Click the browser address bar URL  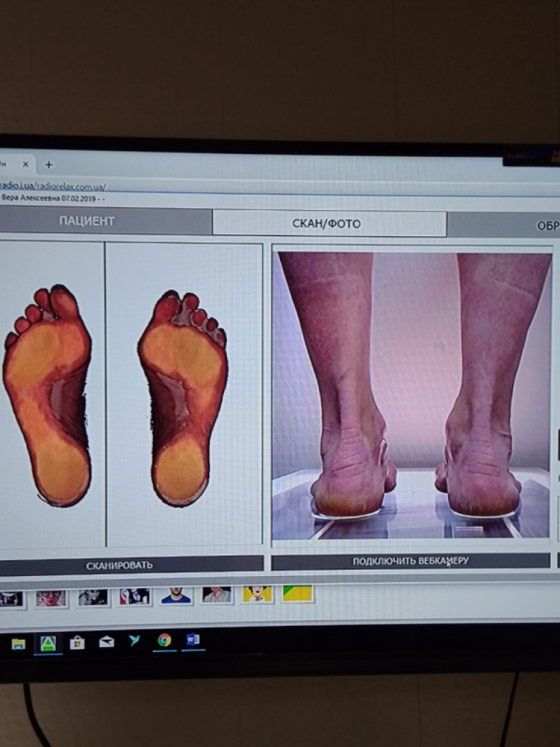(x=53, y=187)
